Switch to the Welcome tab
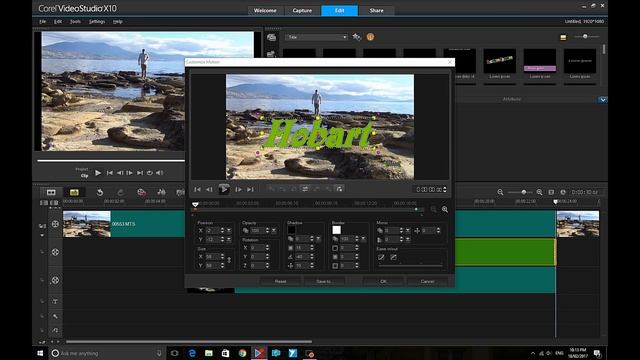The image size is (640, 360). (265, 11)
